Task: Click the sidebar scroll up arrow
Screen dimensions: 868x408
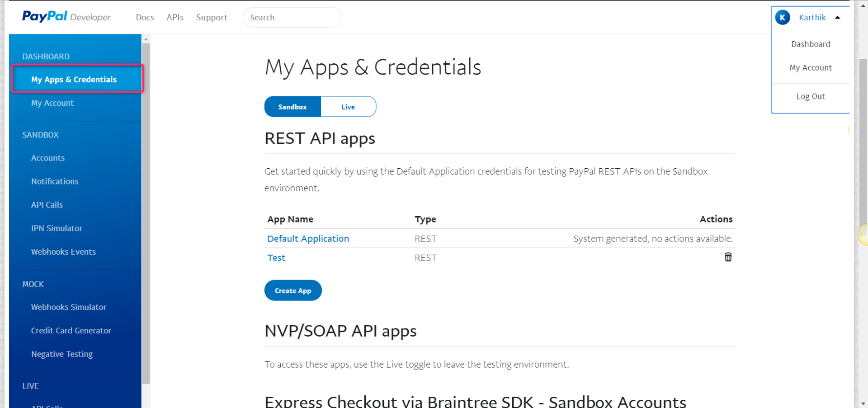Action: pos(146,39)
